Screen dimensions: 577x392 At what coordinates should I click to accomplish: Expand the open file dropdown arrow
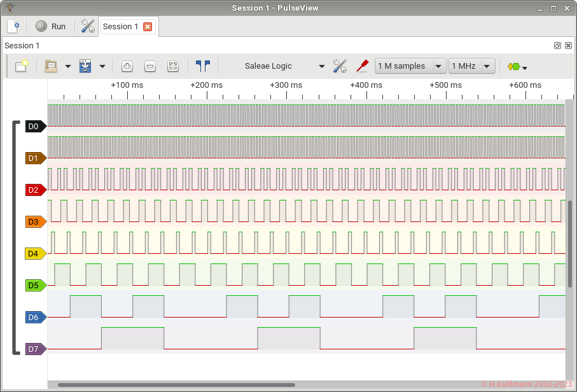coord(67,66)
